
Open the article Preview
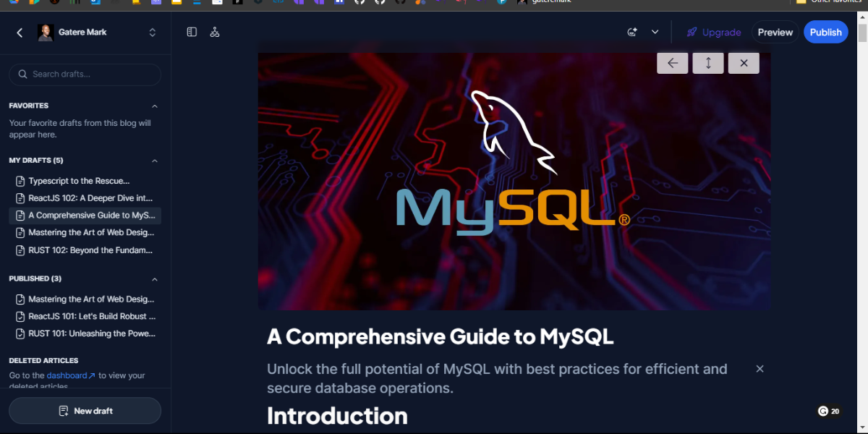(775, 32)
